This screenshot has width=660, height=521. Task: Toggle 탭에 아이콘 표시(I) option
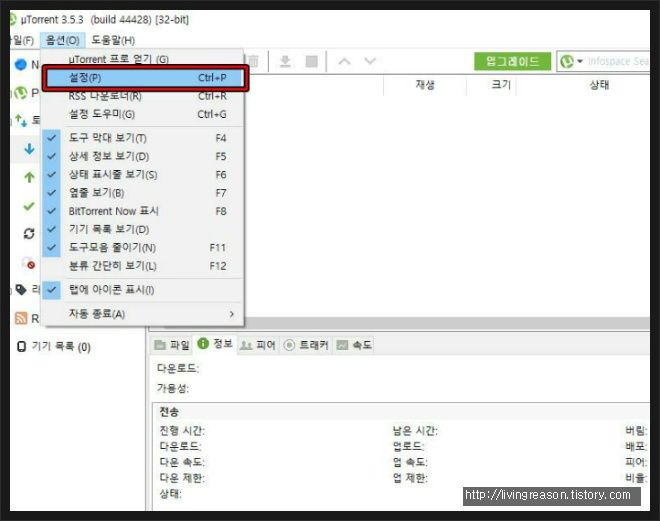(x=143, y=290)
